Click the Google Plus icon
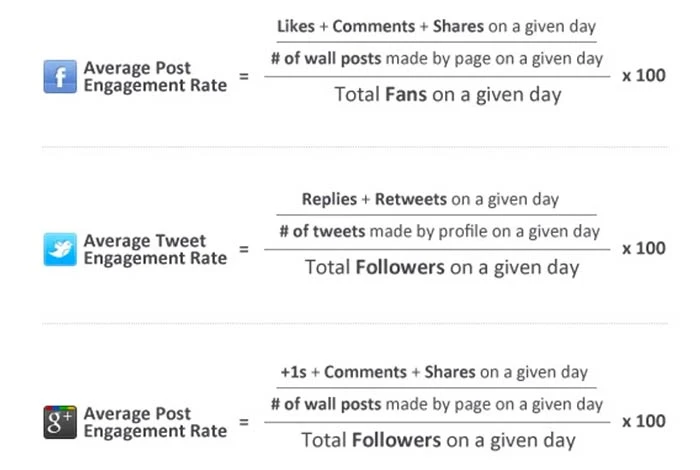 coord(61,423)
